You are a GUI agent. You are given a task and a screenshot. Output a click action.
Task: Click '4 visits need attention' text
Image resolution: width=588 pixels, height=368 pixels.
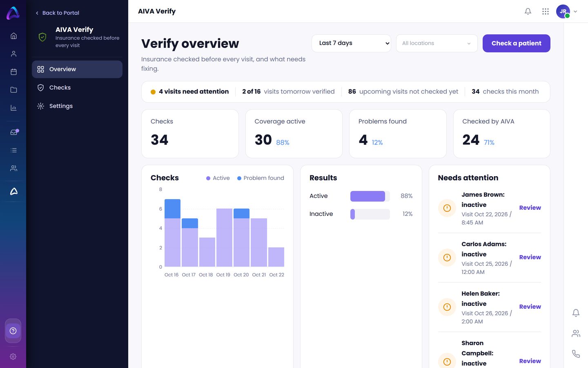point(194,92)
